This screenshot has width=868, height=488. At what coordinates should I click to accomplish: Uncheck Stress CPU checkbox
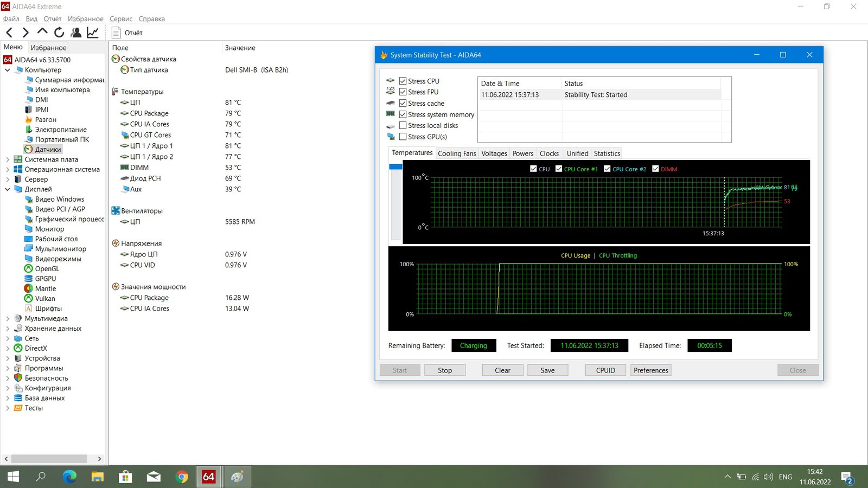pyautogui.click(x=403, y=81)
